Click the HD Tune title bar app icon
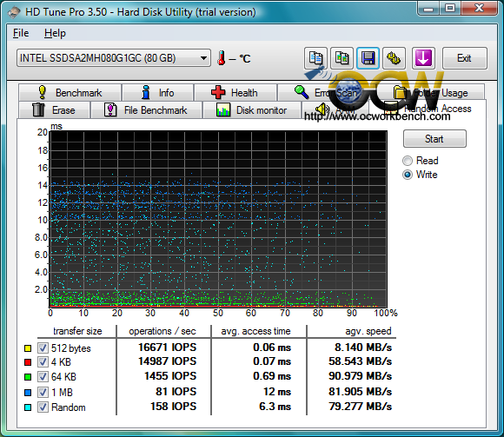This screenshot has width=504, height=437. (15, 12)
